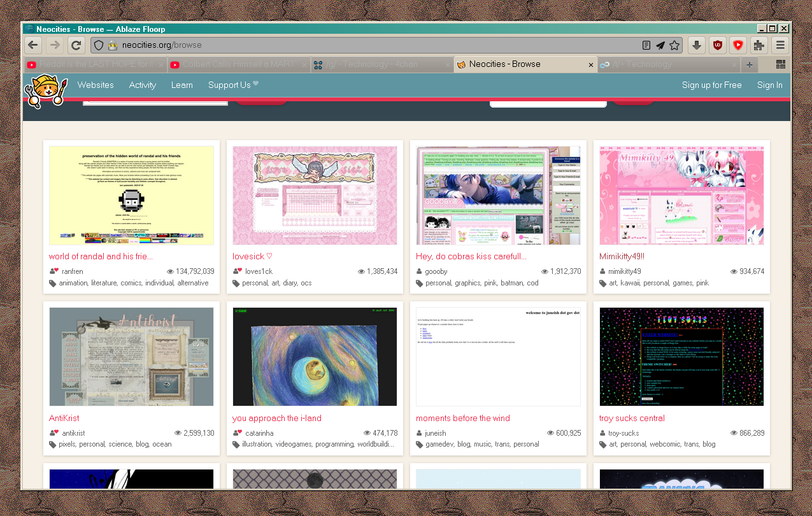The image size is (812, 516).
Task: Close the Neocities - Browse tab
Action: coord(590,64)
